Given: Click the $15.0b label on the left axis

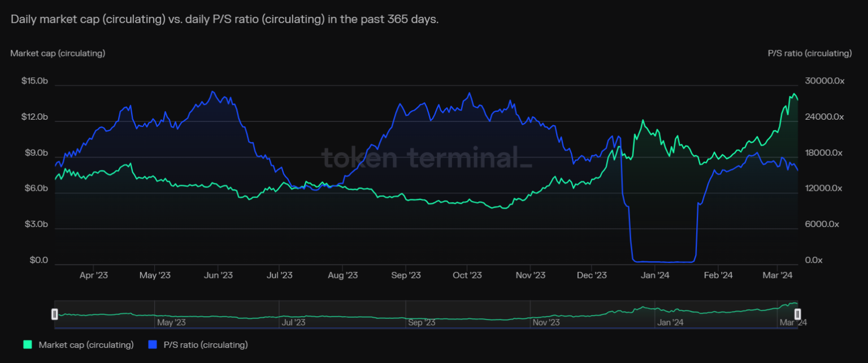Looking at the screenshot, I should pos(34,81).
